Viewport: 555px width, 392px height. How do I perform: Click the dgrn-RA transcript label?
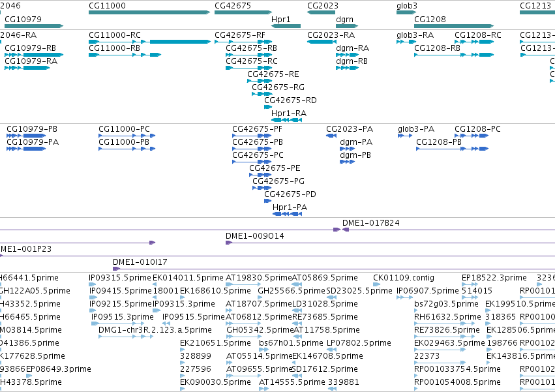(353, 48)
